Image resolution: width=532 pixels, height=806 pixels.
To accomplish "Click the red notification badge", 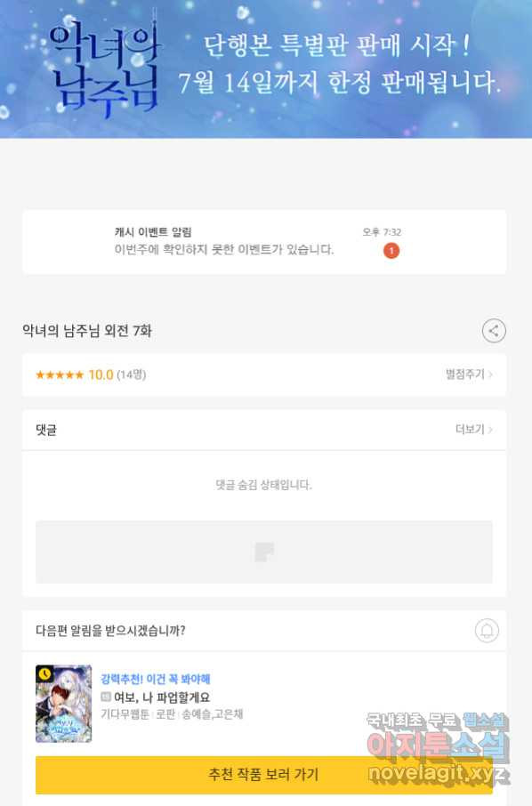I will point(391,251).
